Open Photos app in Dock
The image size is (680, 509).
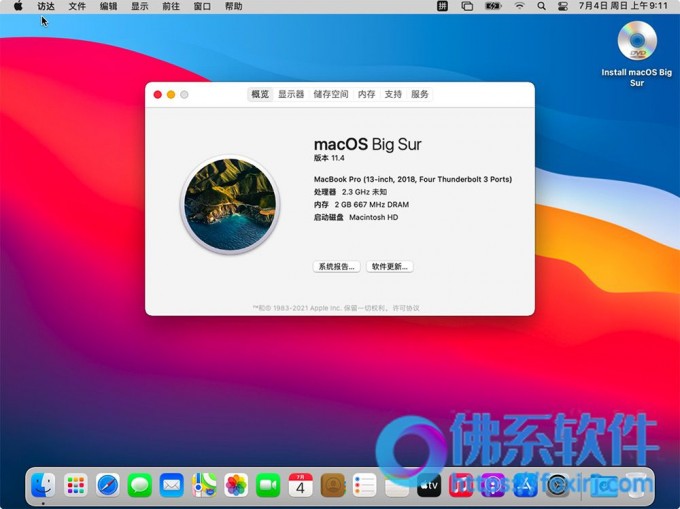click(236, 485)
